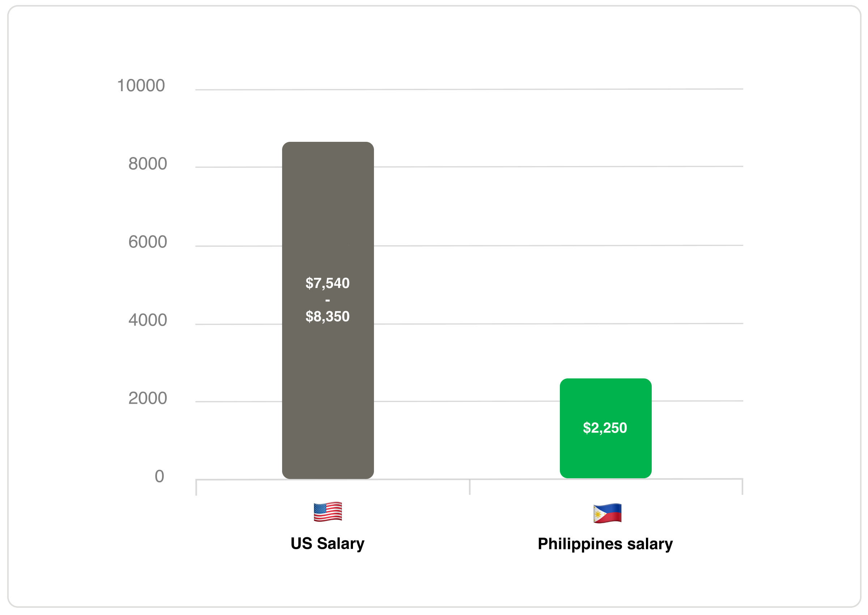Viewport: 868px width, 615px height.
Task: Click the 0 y-axis label
Action: pos(159,476)
